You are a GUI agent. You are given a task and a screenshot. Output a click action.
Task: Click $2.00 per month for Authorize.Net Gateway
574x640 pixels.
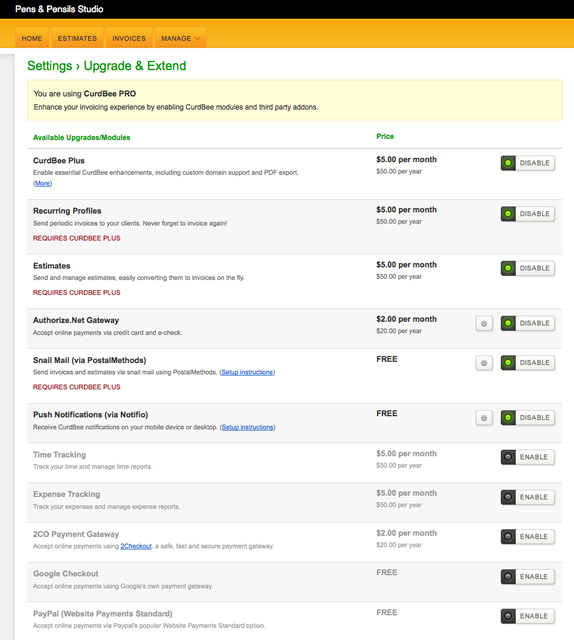point(406,319)
